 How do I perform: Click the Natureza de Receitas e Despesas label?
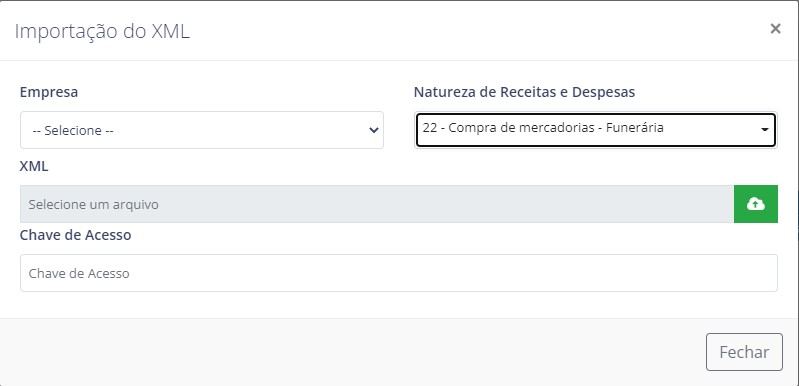pos(524,92)
